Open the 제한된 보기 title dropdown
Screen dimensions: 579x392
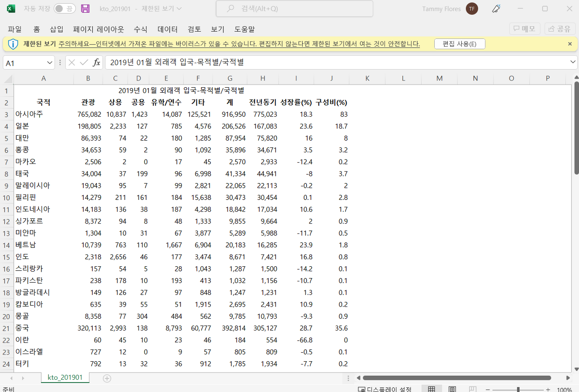161,9
